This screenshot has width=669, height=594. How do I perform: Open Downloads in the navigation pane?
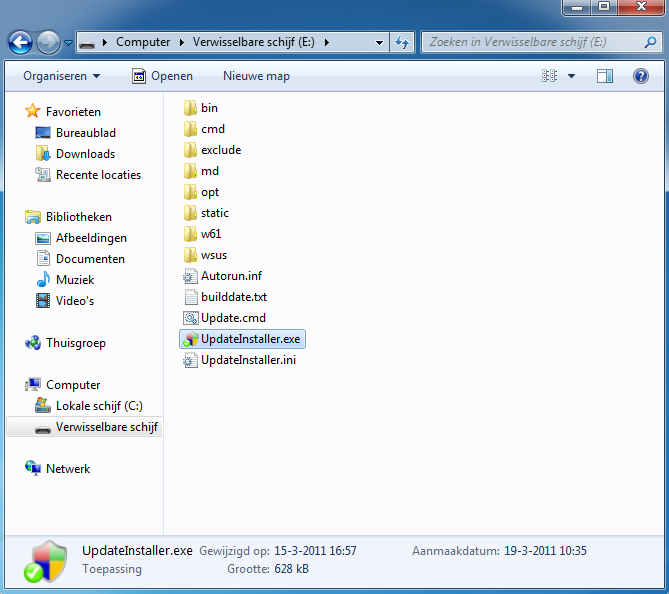point(76,154)
